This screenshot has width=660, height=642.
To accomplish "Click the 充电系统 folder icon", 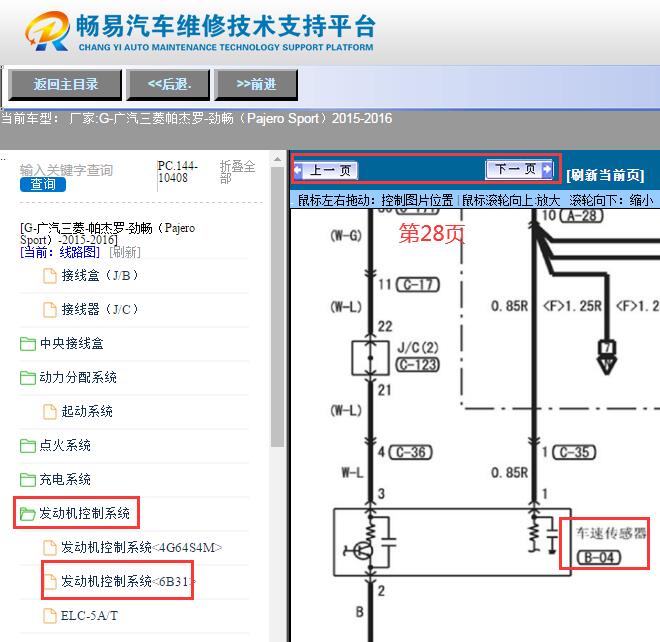I will point(28,480).
